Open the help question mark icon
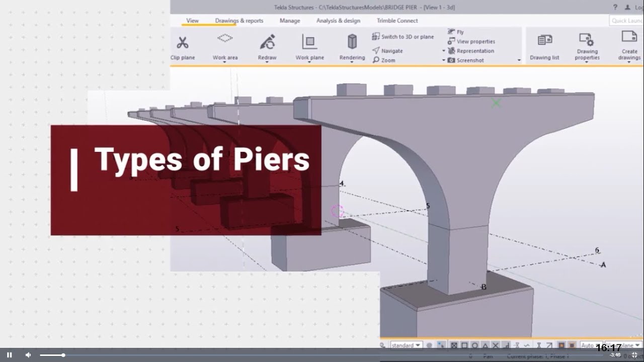644x362 pixels. (615, 7)
